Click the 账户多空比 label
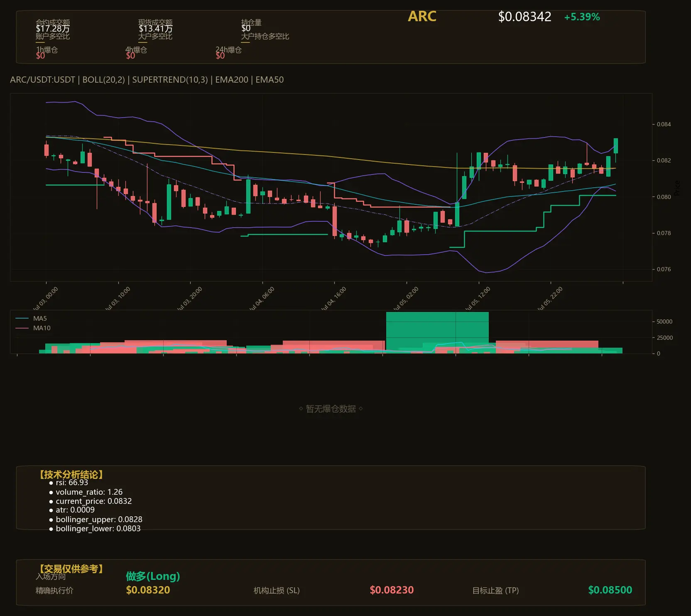 pos(53,36)
